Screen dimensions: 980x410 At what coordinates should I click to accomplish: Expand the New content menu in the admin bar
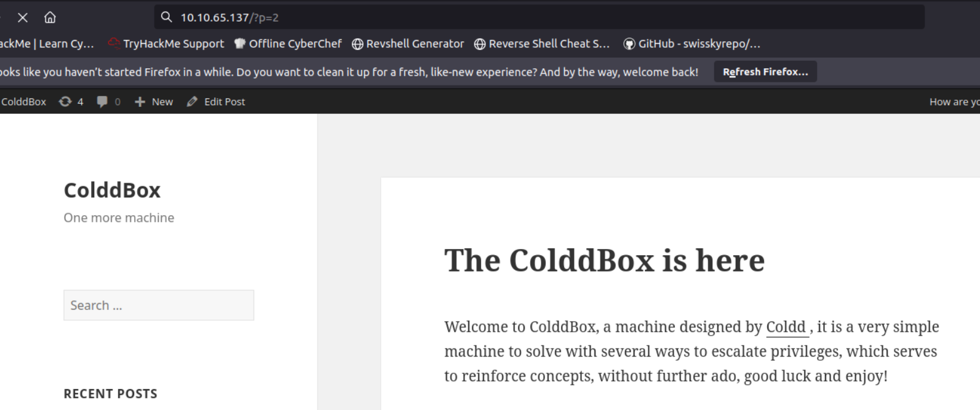point(154,102)
